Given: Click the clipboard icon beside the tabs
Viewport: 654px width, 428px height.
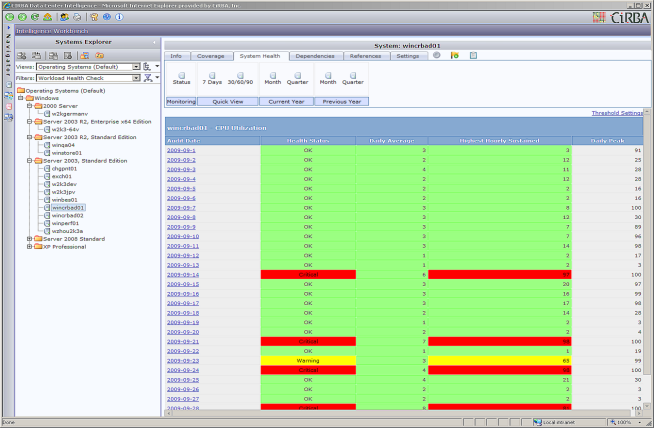Looking at the screenshot, I should 473,55.
